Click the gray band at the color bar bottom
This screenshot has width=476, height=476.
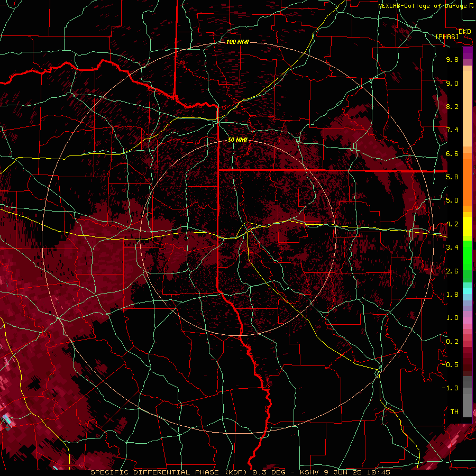click(x=467, y=398)
